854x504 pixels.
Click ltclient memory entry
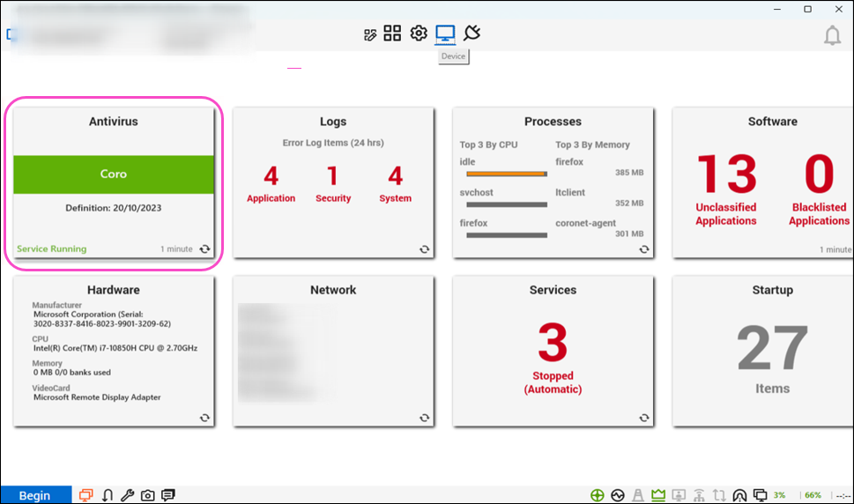(x=599, y=197)
